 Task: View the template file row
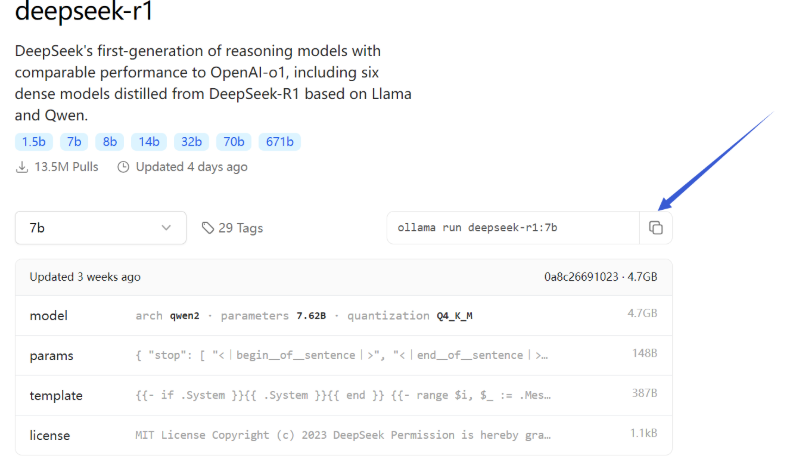coord(343,395)
